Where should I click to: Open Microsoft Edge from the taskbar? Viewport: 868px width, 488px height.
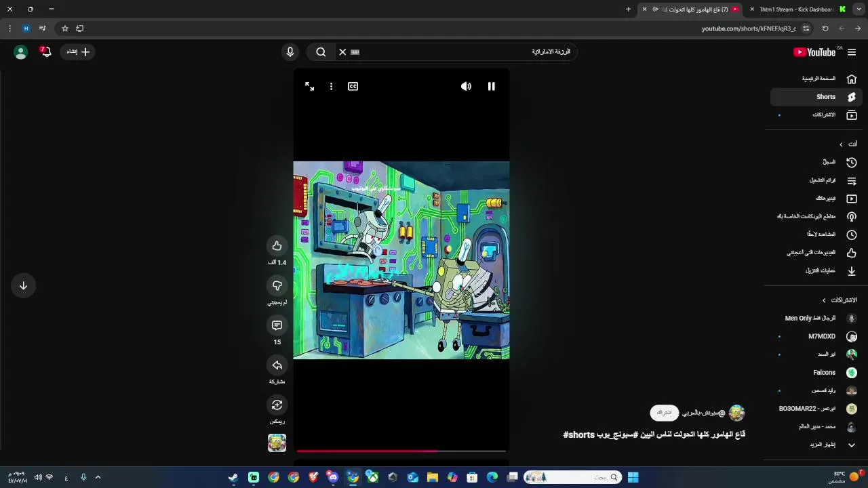(x=492, y=477)
